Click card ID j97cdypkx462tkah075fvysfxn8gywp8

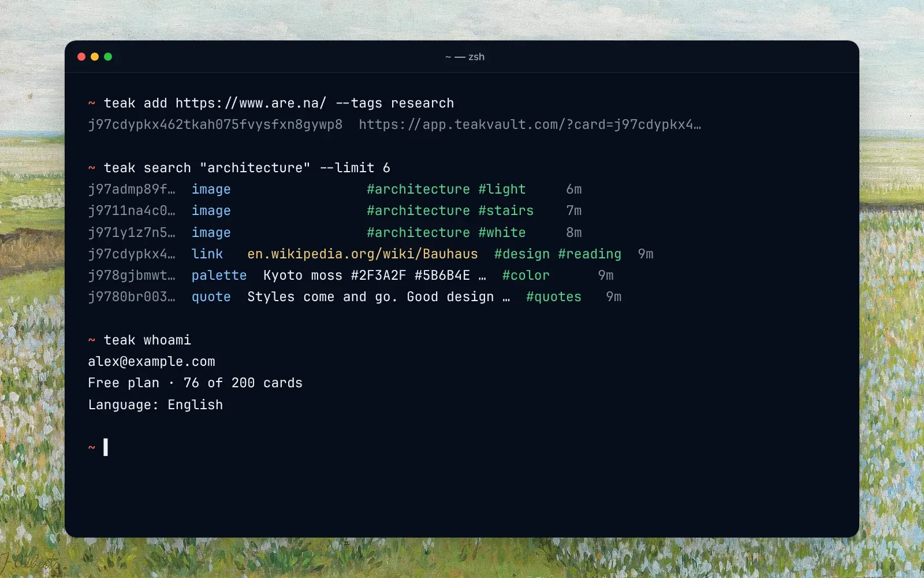(215, 125)
